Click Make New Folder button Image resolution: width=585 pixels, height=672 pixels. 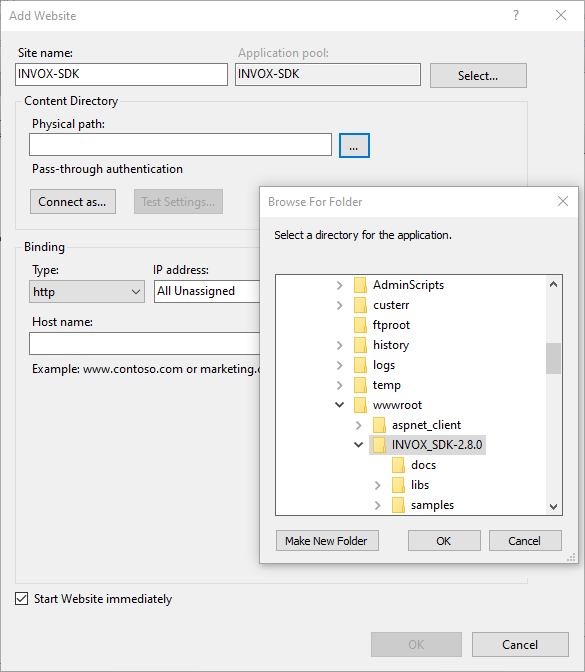point(327,541)
